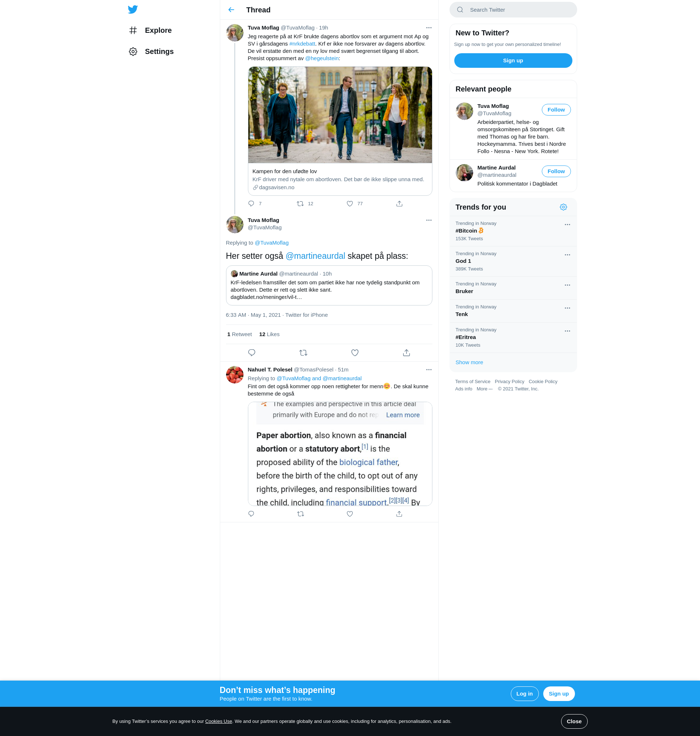
Task: Follow Tuva Moflag
Action: pos(556,110)
